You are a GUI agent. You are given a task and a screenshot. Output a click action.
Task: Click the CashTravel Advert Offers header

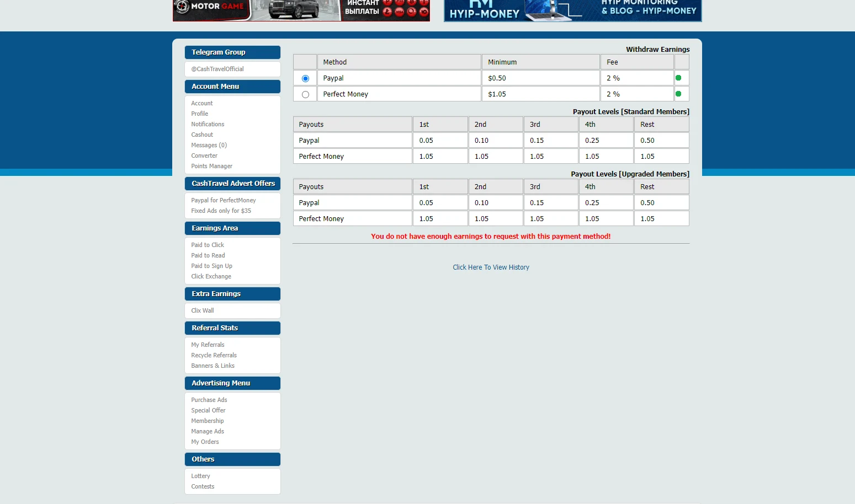[x=232, y=184]
